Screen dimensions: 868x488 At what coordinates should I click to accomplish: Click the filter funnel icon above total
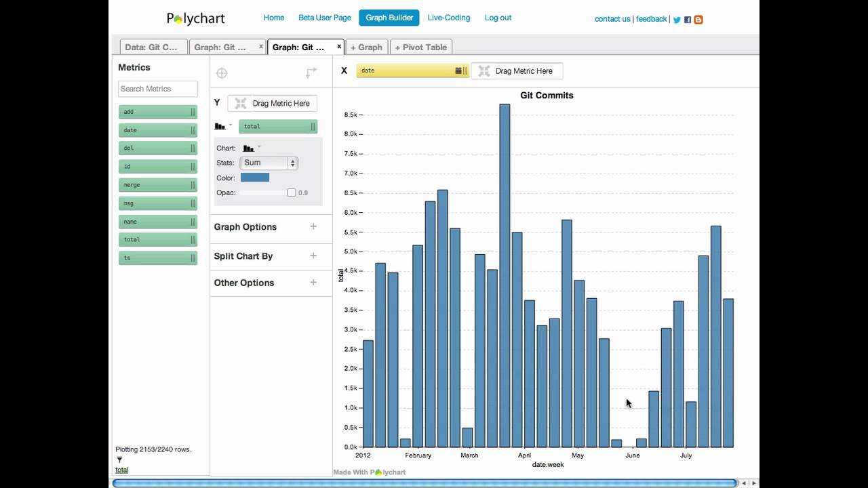pos(119,460)
